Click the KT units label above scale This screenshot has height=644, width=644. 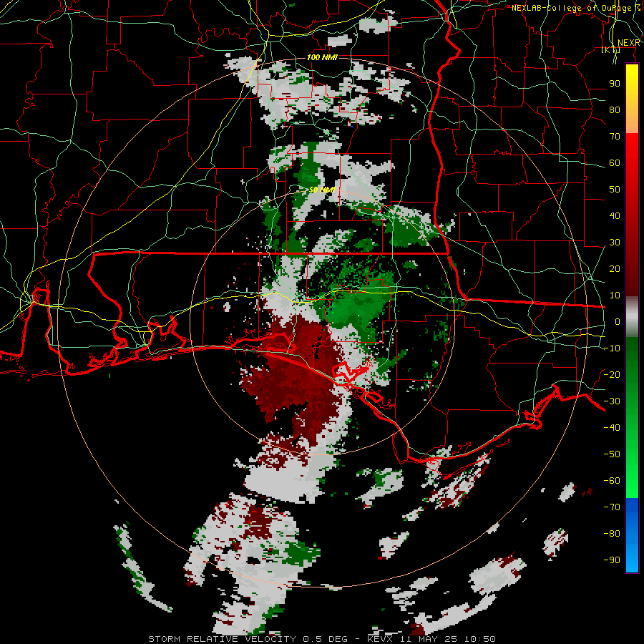click(x=611, y=49)
